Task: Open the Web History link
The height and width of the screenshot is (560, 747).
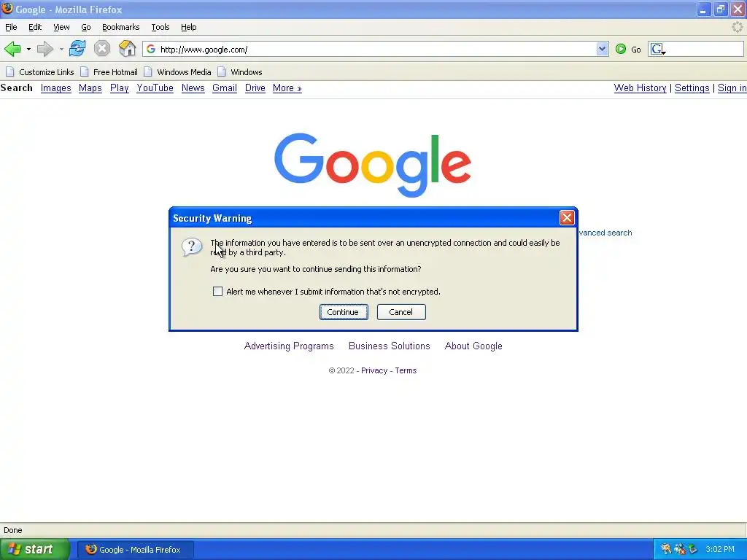Action: pyautogui.click(x=640, y=88)
